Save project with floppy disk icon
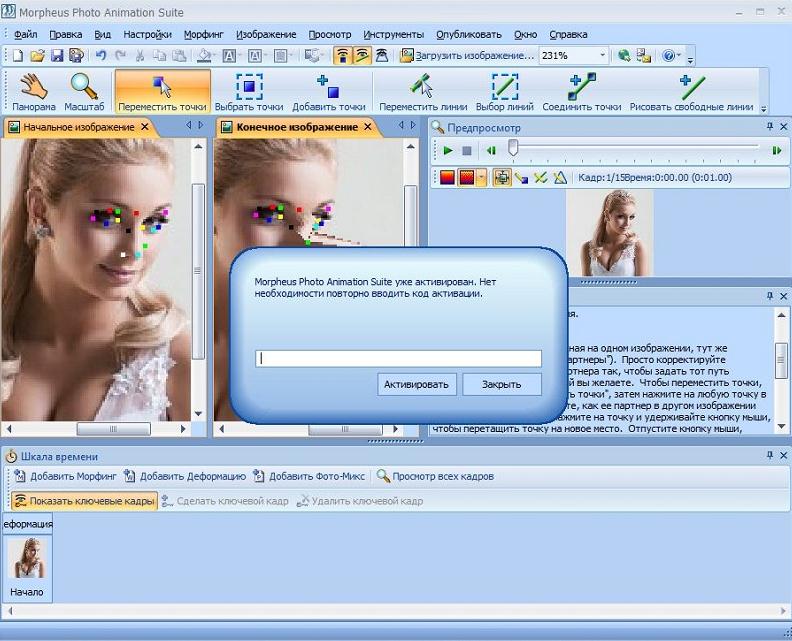Screen dimensions: 792x641 (x=57, y=56)
